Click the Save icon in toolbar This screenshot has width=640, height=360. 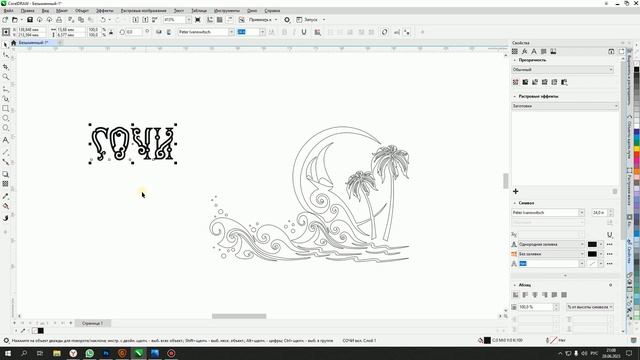coord(30,20)
